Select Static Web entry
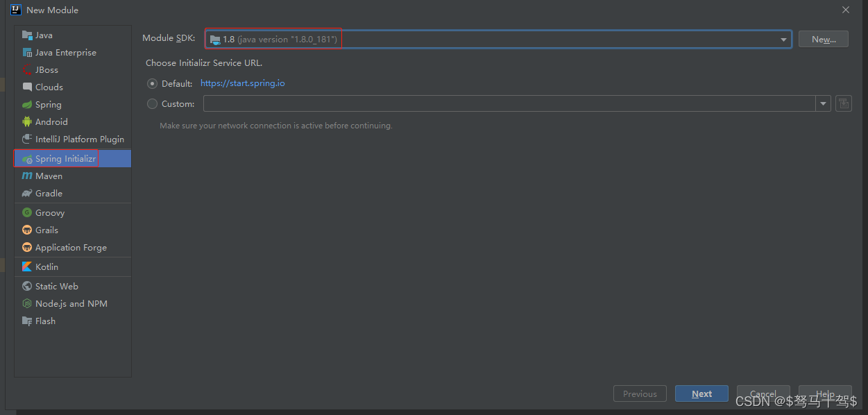 (x=73, y=286)
